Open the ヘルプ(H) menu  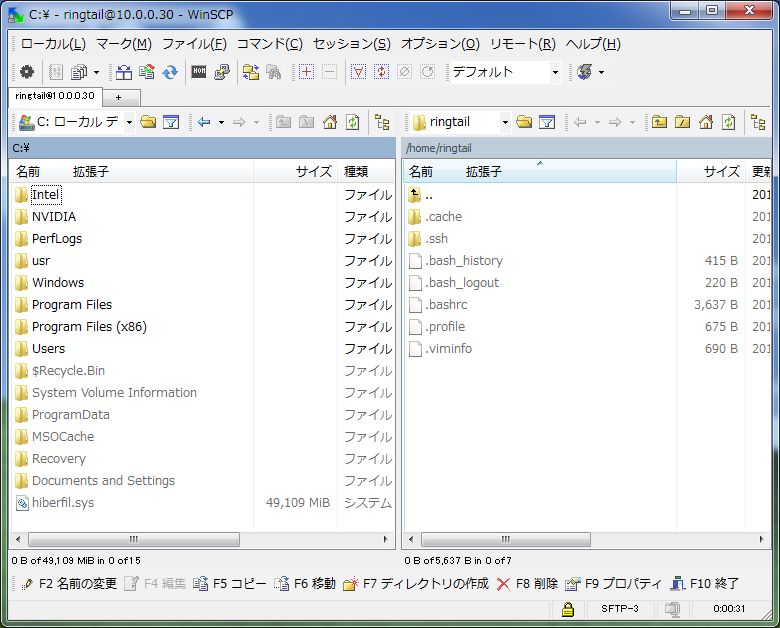[x=593, y=44]
